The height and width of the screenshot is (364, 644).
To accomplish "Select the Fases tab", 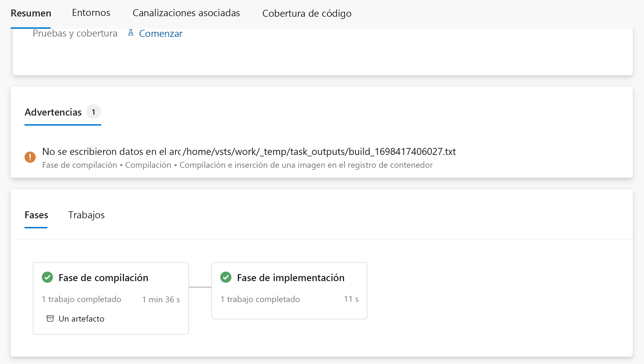I will click(x=36, y=215).
